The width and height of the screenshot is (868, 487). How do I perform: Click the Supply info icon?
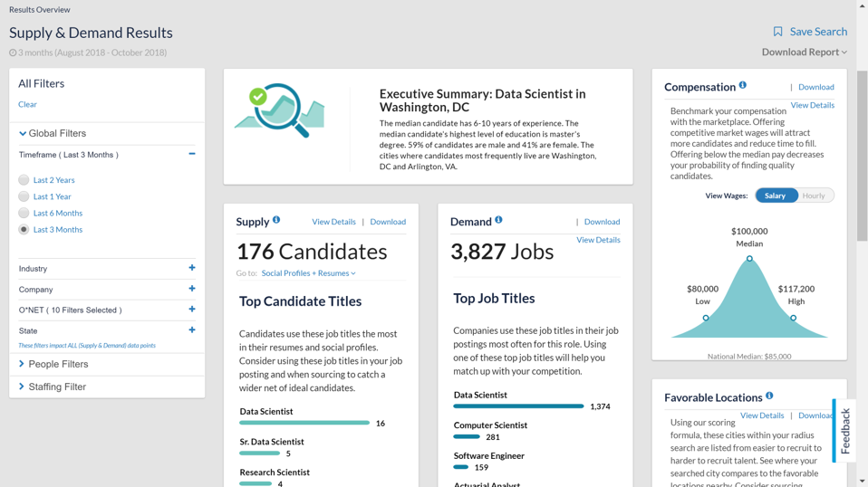click(276, 220)
